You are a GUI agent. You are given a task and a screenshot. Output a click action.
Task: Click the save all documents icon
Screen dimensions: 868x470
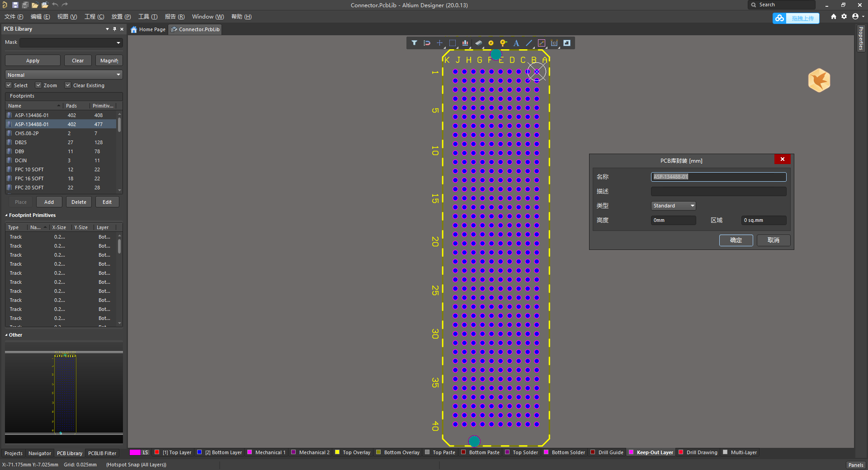25,5
